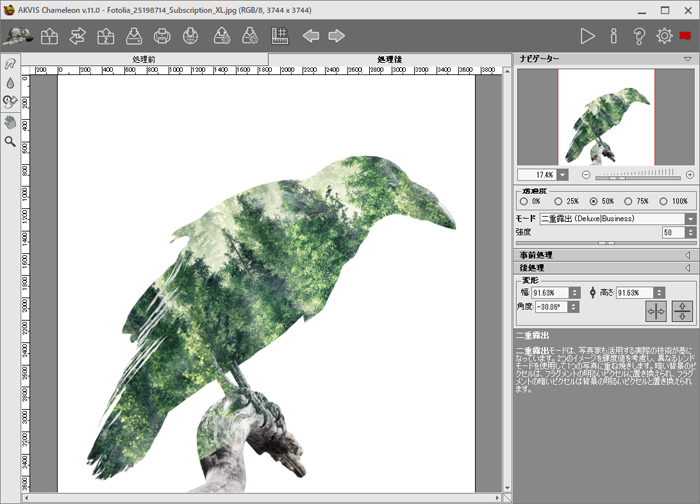The height and width of the screenshot is (504, 700).
Task: Switch to the 処理前 tab
Action: click(144, 59)
